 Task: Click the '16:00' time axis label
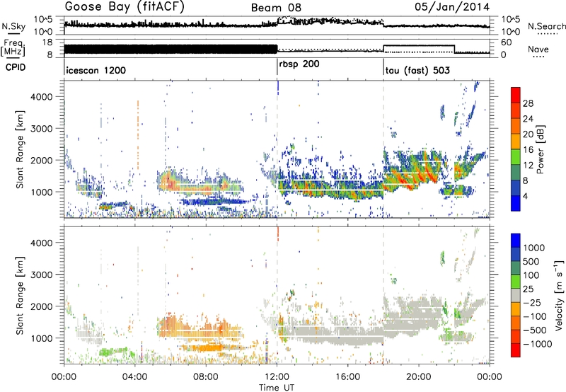pyautogui.click(x=347, y=377)
